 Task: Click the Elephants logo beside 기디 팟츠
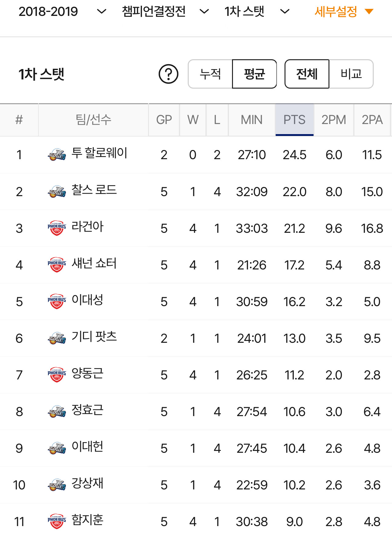click(x=57, y=338)
